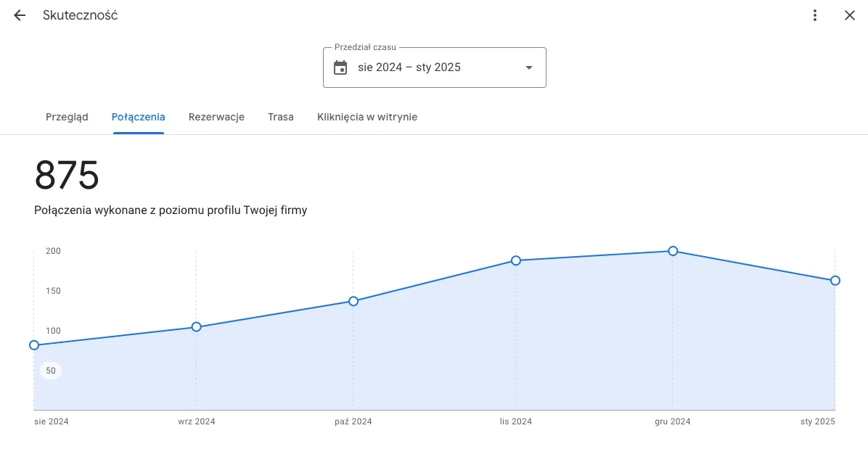Screen dimensions: 868x457
Task: Select the wrz 2024 data point
Action: tap(196, 327)
